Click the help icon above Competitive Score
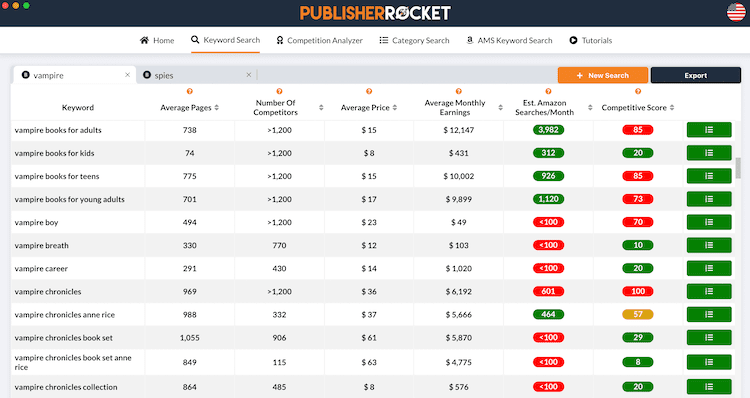Viewport: 750px width, 398px height. click(x=638, y=91)
